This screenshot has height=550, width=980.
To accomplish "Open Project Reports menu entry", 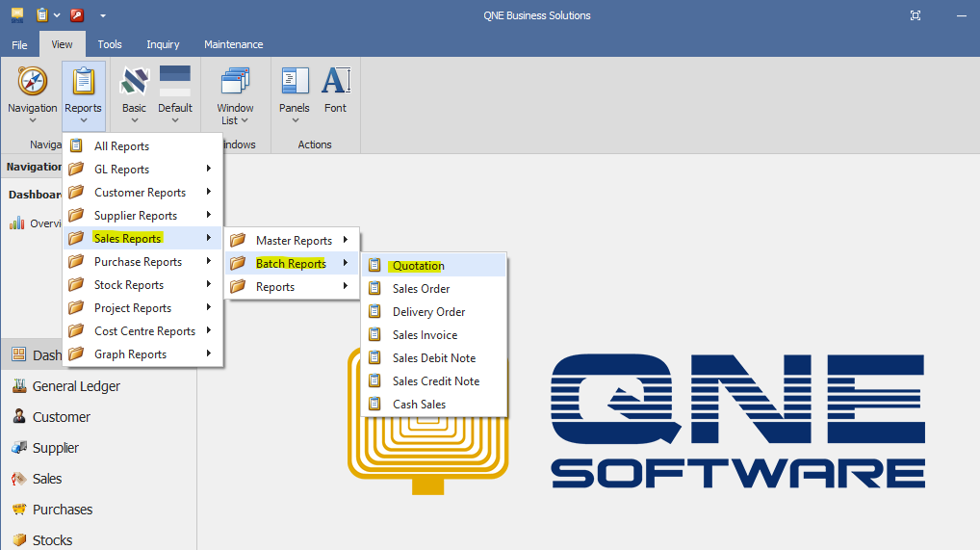I will point(142,308).
